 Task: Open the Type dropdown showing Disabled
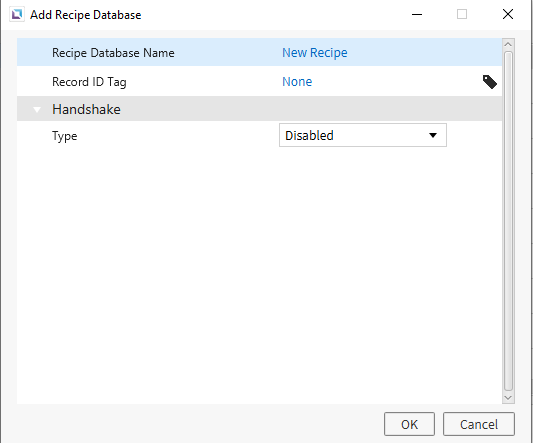click(x=363, y=135)
